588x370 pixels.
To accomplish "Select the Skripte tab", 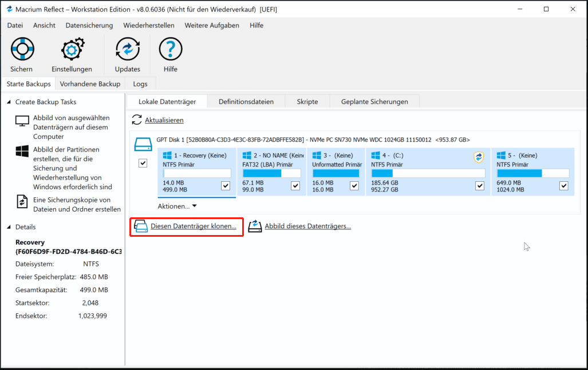I will (307, 101).
